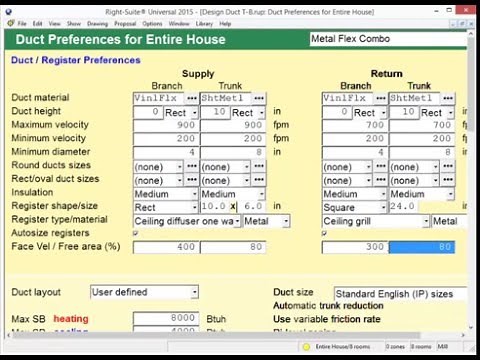
Task: Open the Help menu
Action: coord(225,24)
